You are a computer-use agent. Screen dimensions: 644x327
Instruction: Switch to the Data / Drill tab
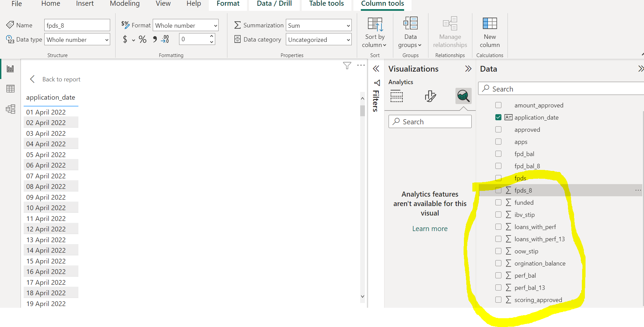click(x=274, y=4)
